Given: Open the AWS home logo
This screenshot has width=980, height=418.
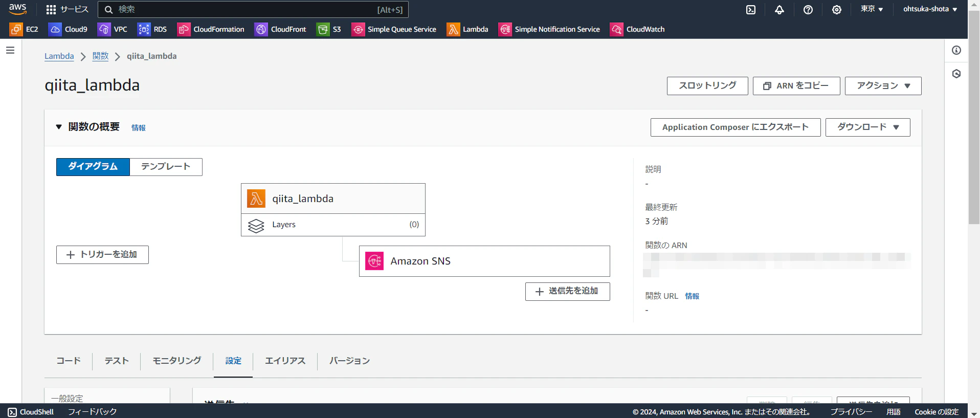Looking at the screenshot, I should (x=17, y=9).
